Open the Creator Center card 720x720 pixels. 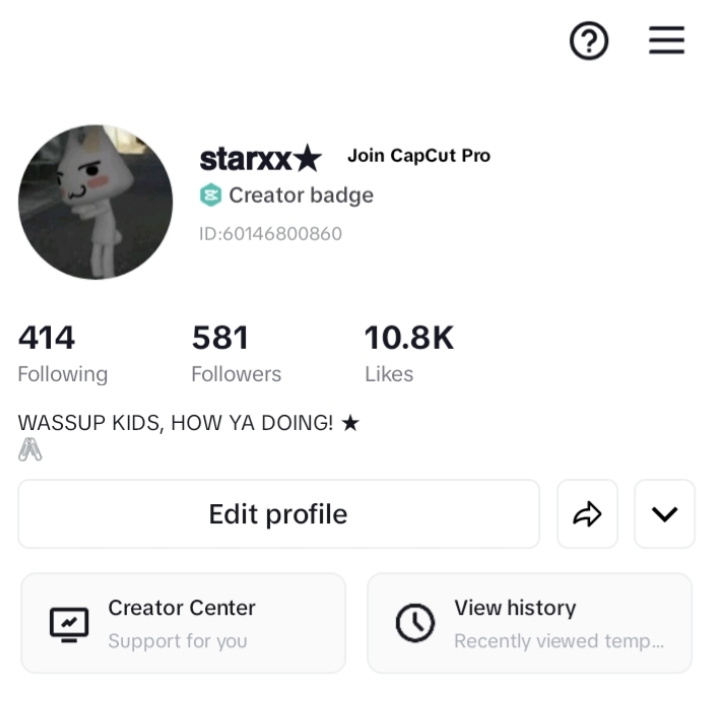pos(183,623)
